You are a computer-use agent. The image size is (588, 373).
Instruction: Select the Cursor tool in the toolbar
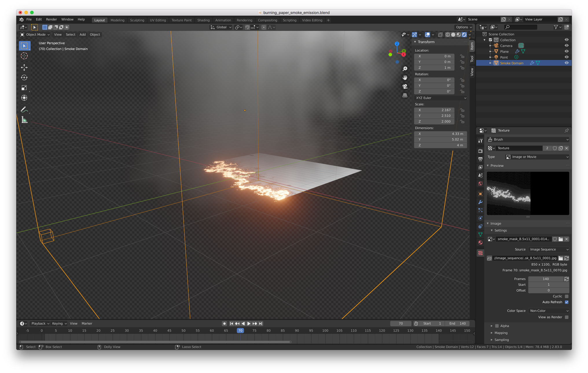click(24, 56)
